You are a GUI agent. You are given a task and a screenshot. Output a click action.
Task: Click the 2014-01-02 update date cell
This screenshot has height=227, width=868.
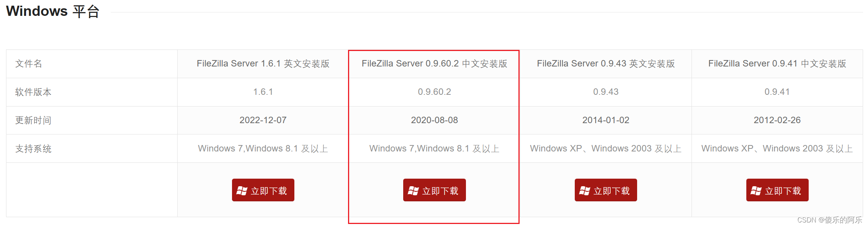[606, 120]
